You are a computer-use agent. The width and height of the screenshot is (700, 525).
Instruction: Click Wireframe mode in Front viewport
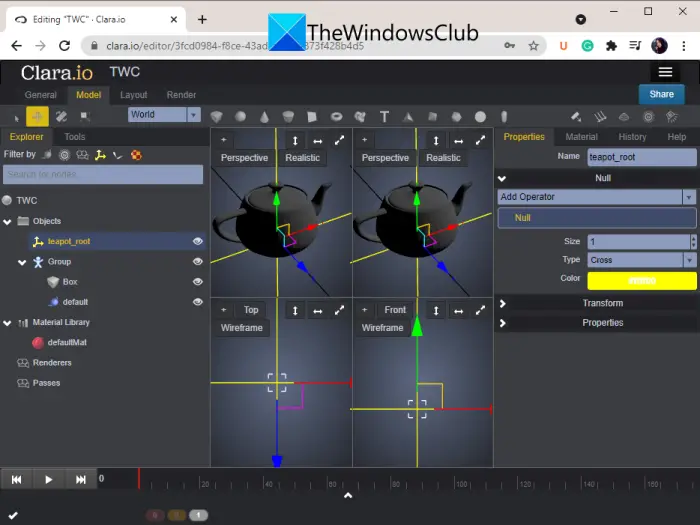pyautogui.click(x=383, y=328)
